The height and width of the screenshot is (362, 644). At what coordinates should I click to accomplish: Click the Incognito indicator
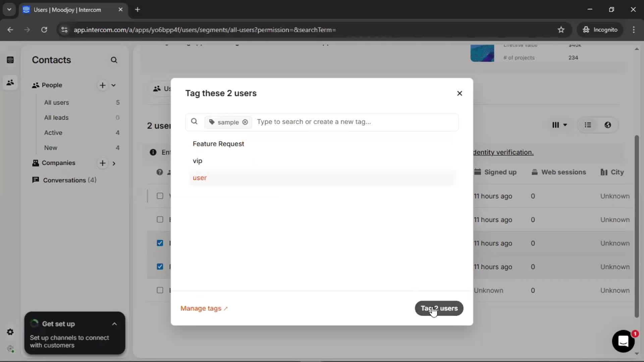click(600, 30)
